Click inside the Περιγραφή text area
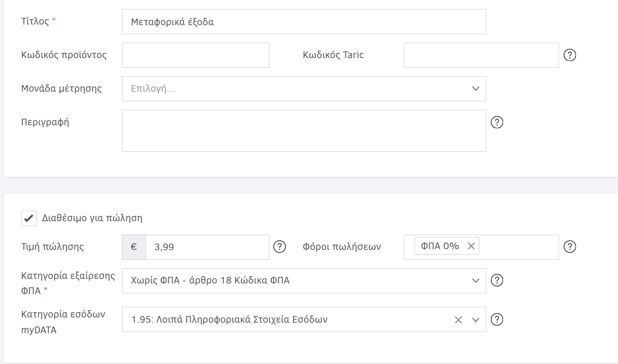This screenshot has width=618, height=364. click(x=303, y=131)
